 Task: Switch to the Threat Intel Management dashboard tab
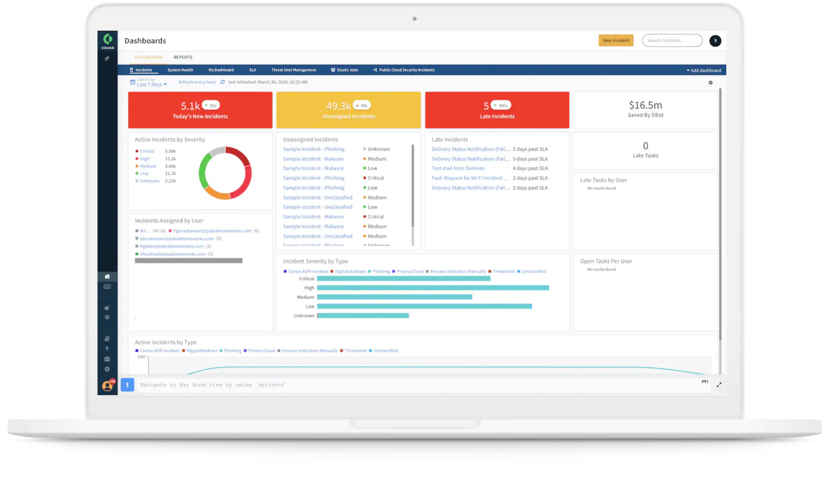(x=293, y=70)
